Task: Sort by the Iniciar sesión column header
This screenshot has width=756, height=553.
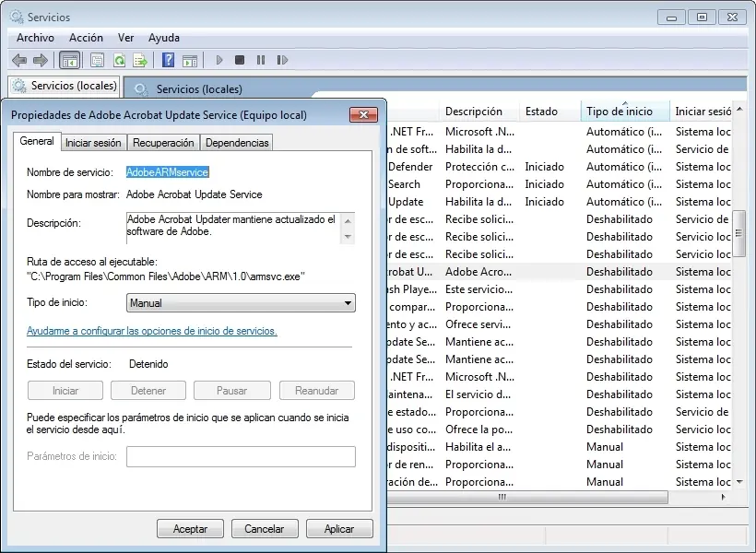Action: tap(702, 112)
